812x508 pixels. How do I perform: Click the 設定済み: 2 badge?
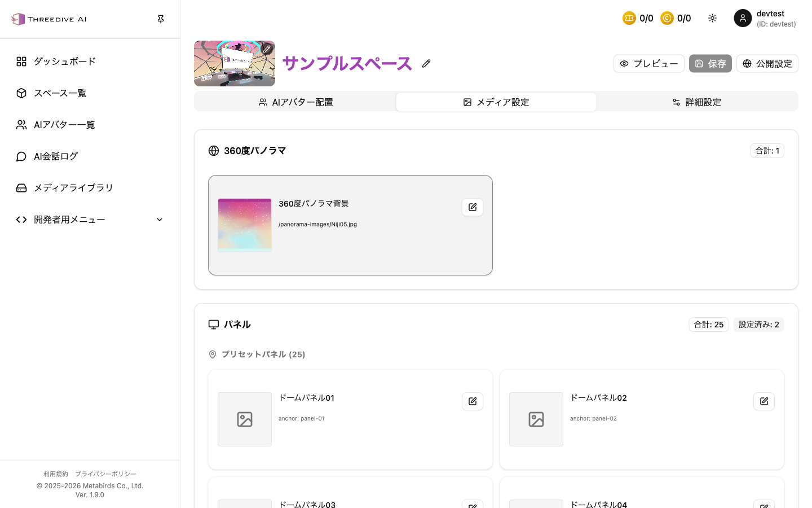759,325
